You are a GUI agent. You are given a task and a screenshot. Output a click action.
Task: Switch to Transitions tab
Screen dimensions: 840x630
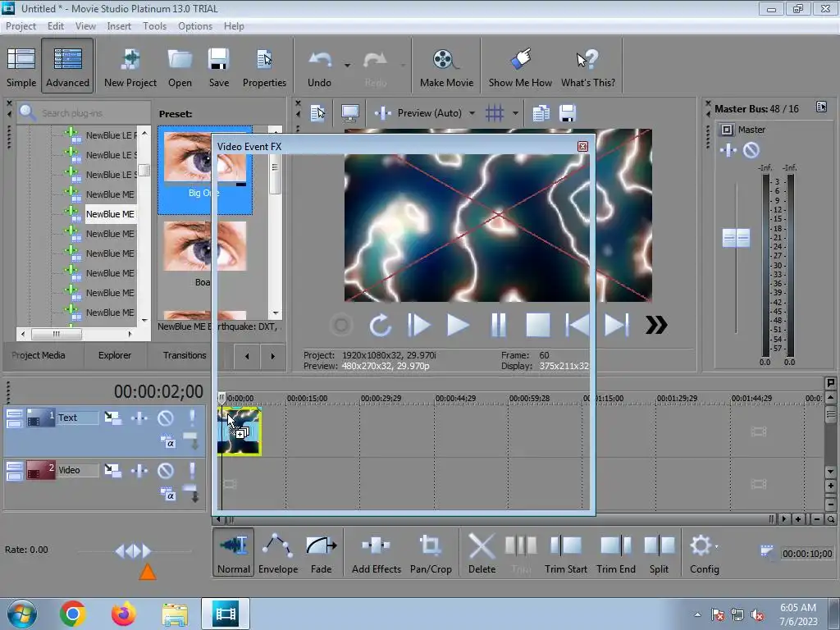click(185, 355)
